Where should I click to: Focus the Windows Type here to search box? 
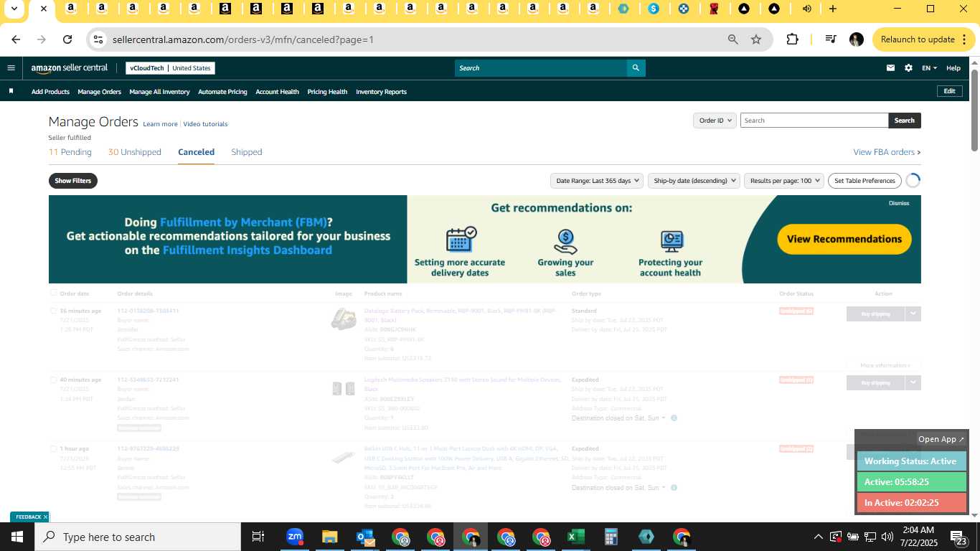coord(138,537)
